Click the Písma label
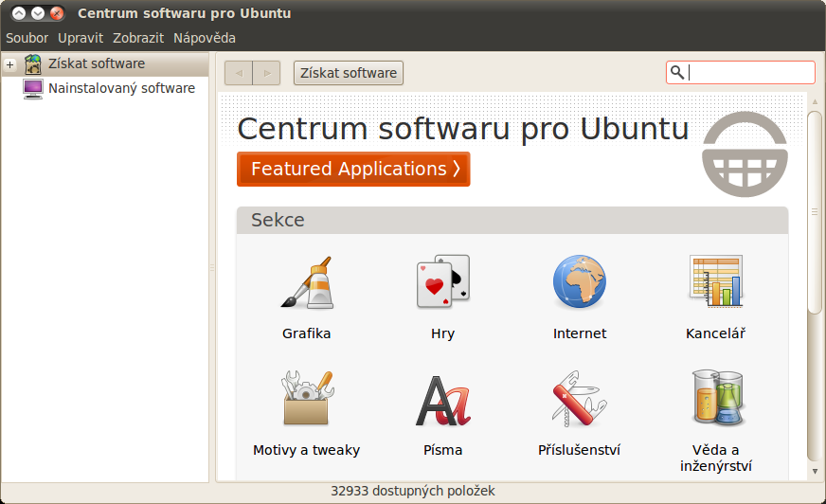Screen dimensions: 826x504 click(443, 450)
